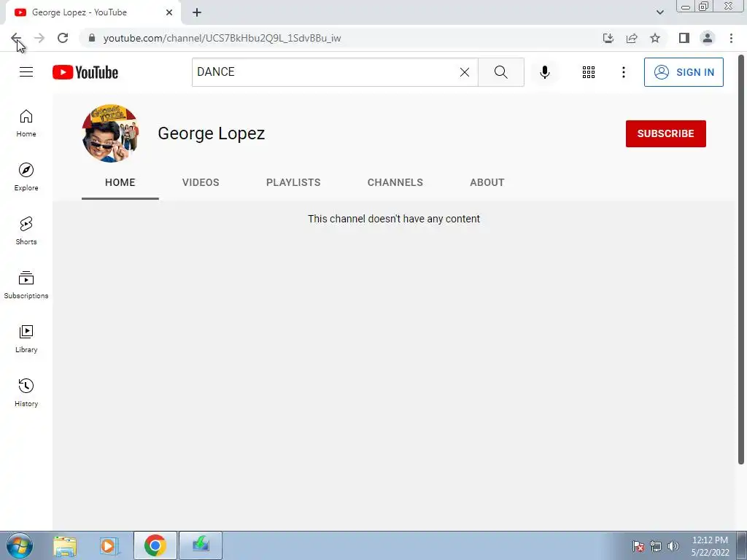Open Shorts in the sidebar
This screenshot has width=747, height=560.
pos(26,230)
